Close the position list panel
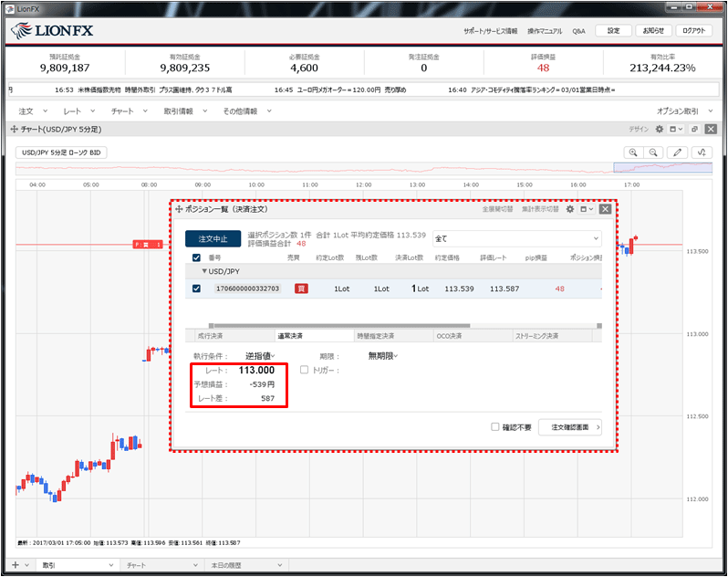The height and width of the screenshot is (577, 728). tap(605, 209)
